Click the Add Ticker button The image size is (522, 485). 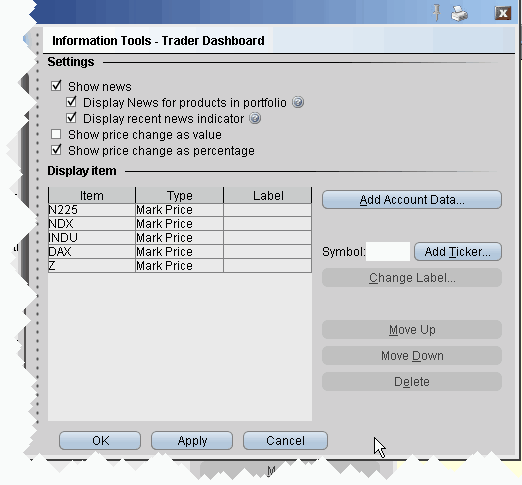pos(458,252)
